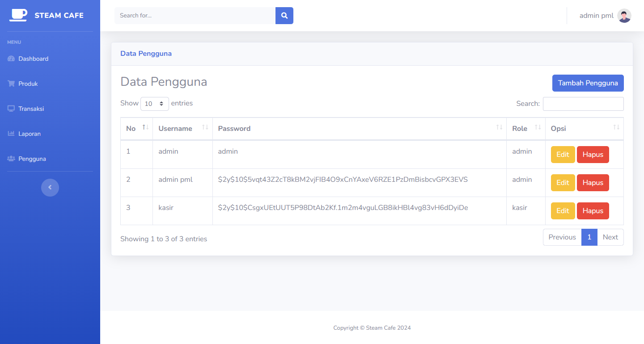Sort by the Role column arrows
Screen dimensions: 644x344
tap(538, 128)
